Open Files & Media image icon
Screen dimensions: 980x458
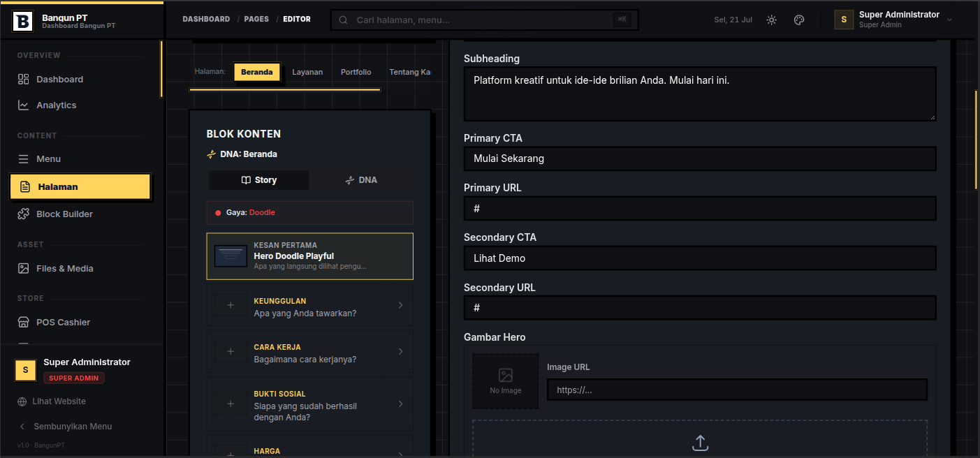pos(24,268)
